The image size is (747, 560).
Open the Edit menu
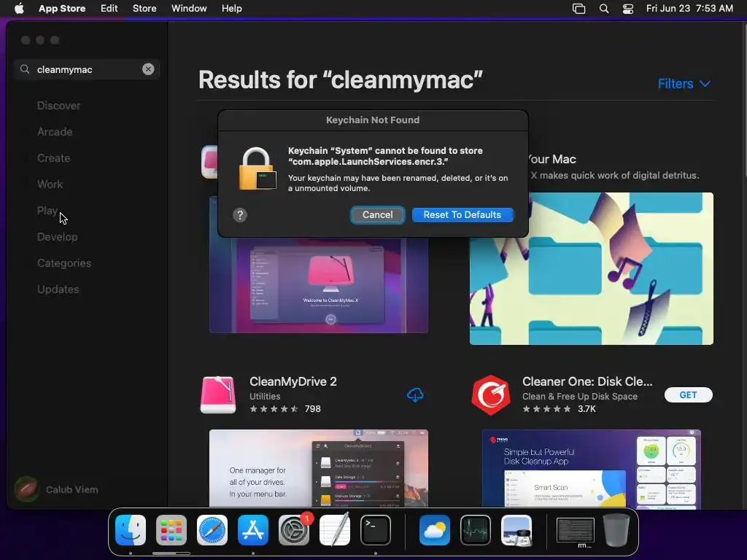[109, 9]
